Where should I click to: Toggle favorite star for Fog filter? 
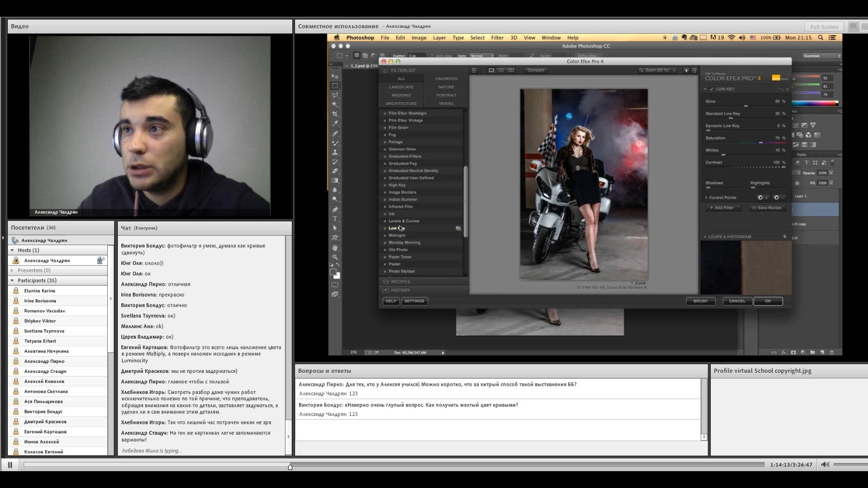tap(385, 135)
